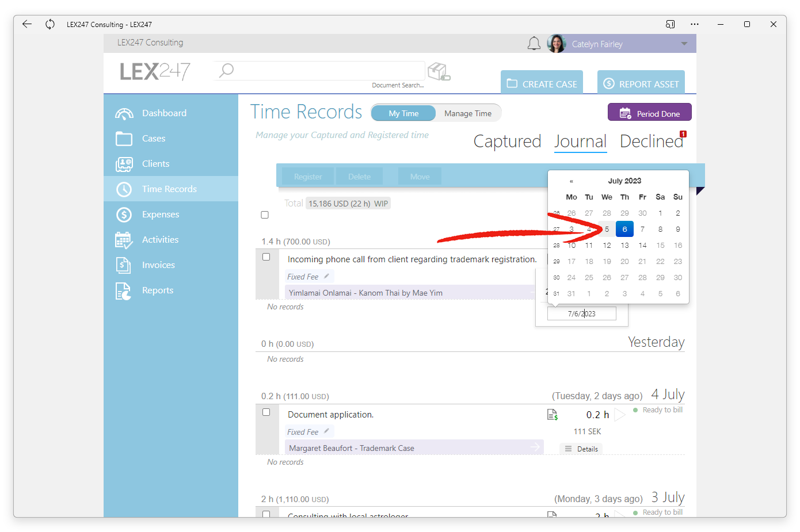Open Activities in the sidebar
The height and width of the screenshot is (532, 800).
pos(171,240)
